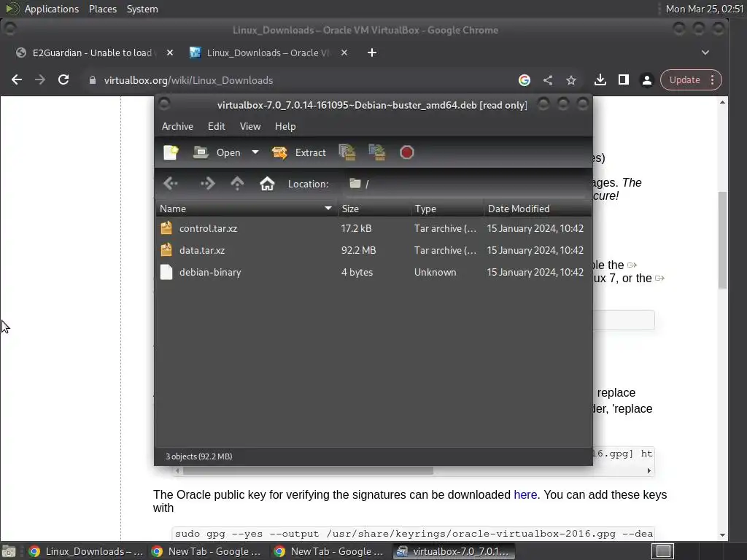Click the Chrome address bar URL
747x560 pixels.
point(188,80)
